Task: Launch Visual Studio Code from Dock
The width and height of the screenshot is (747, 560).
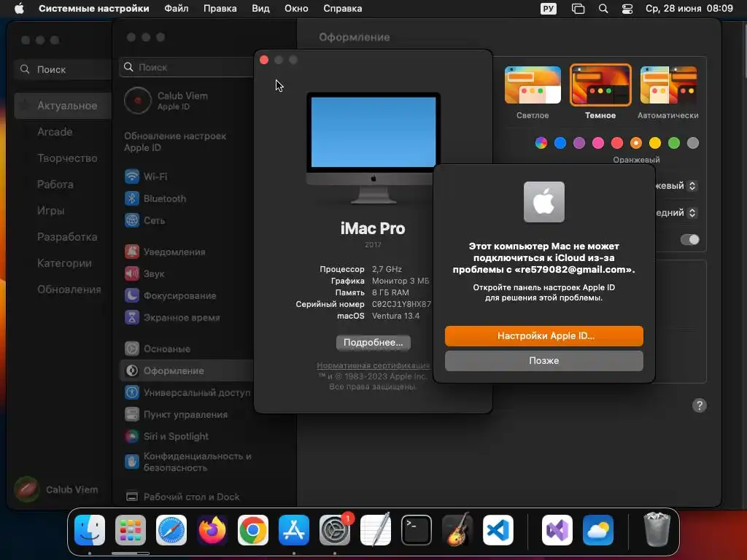Action: (x=498, y=530)
